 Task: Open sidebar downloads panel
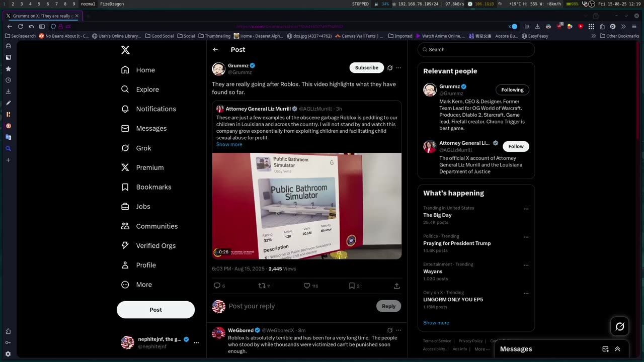pyautogui.click(x=8, y=92)
